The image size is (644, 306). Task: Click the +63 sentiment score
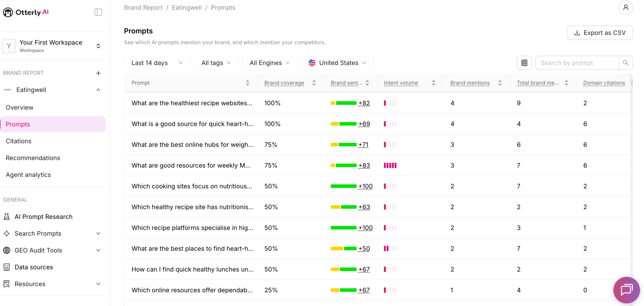[364, 207]
